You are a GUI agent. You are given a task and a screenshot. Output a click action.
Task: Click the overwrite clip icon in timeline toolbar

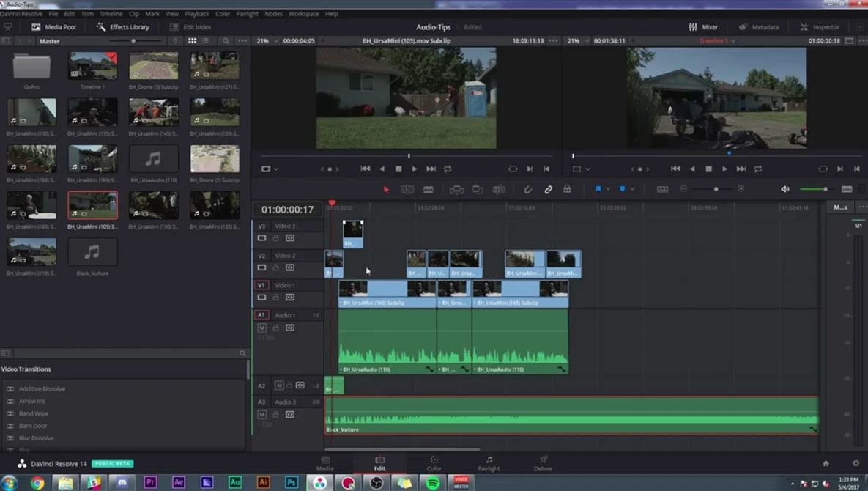pyautogui.click(x=477, y=189)
